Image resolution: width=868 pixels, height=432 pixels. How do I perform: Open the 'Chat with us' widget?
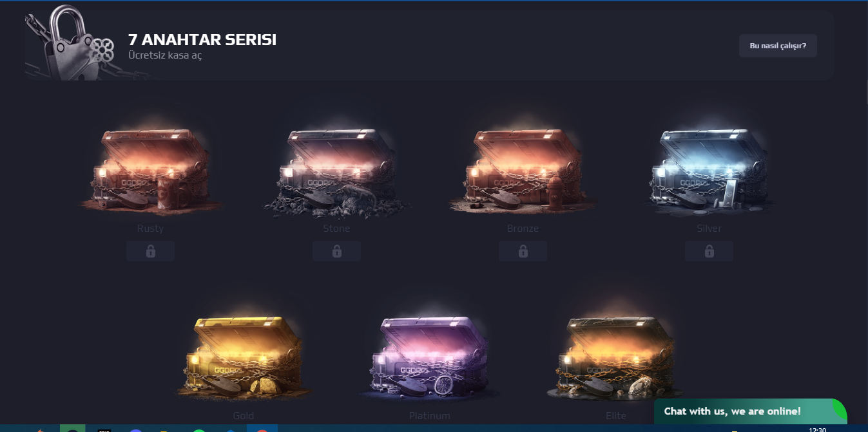tap(750, 411)
